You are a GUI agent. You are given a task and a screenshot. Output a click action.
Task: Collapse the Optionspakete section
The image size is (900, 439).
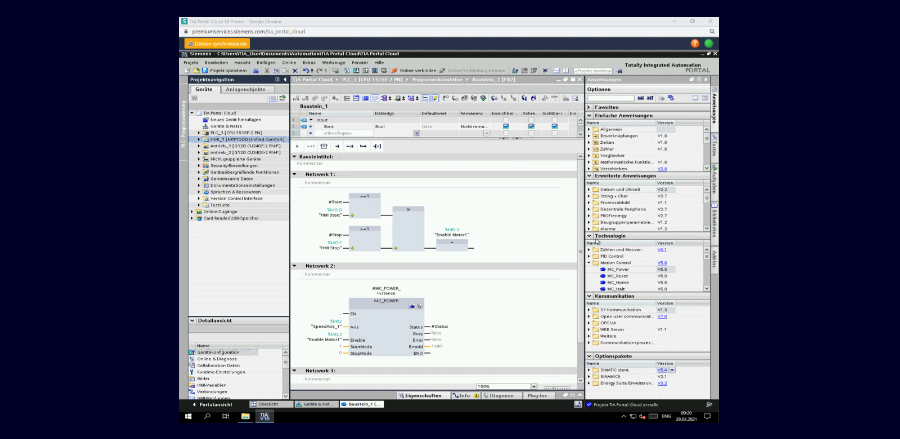coord(589,356)
